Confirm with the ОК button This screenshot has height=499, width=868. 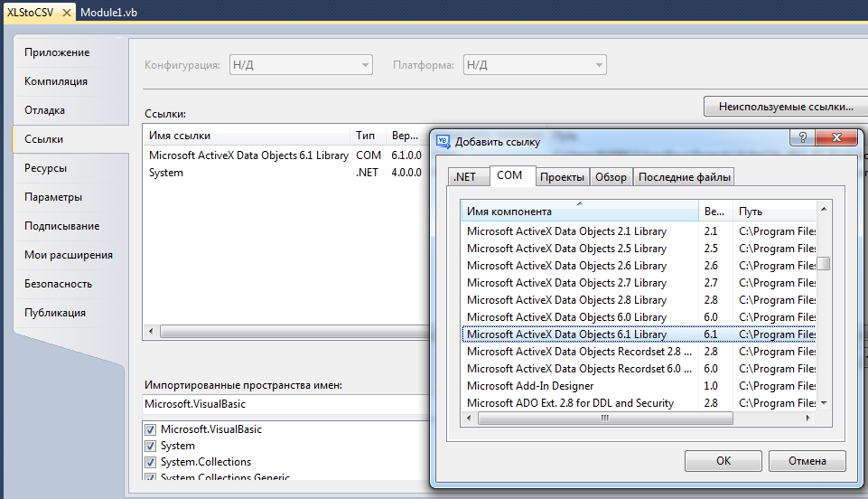pyautogui.click(x=723, y=461)
